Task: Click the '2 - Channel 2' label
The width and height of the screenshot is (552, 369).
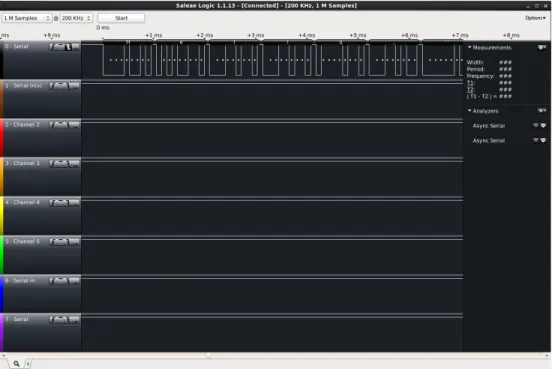Action: point(22,125)
